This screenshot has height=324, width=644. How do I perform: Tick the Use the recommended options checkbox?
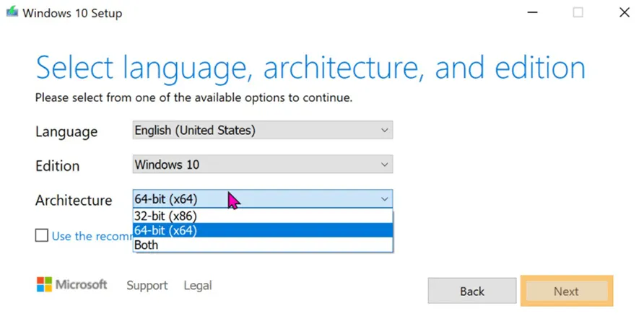pyautogui.click(x=41, y=235)
